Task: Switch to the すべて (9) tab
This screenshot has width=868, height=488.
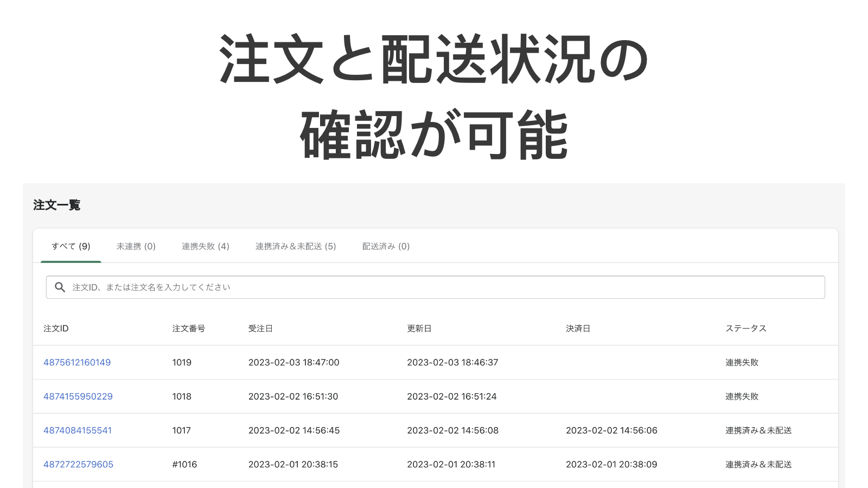Action: tap(71, 246)
